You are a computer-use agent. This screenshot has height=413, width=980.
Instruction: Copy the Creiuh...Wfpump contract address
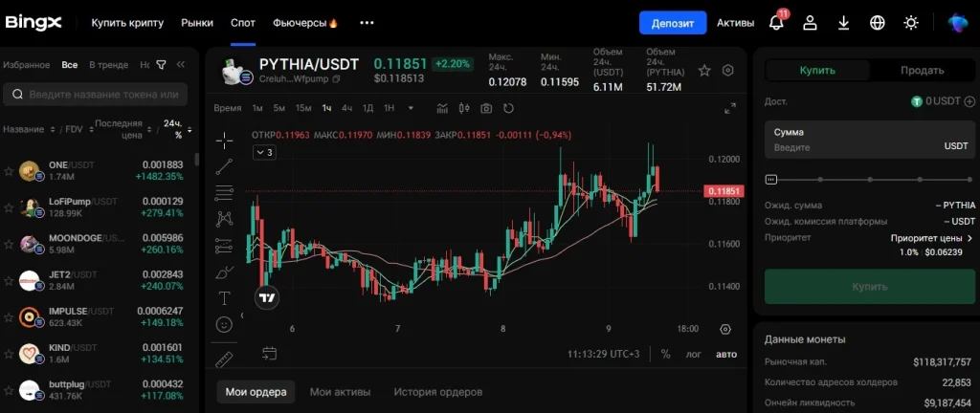point(336,79)
